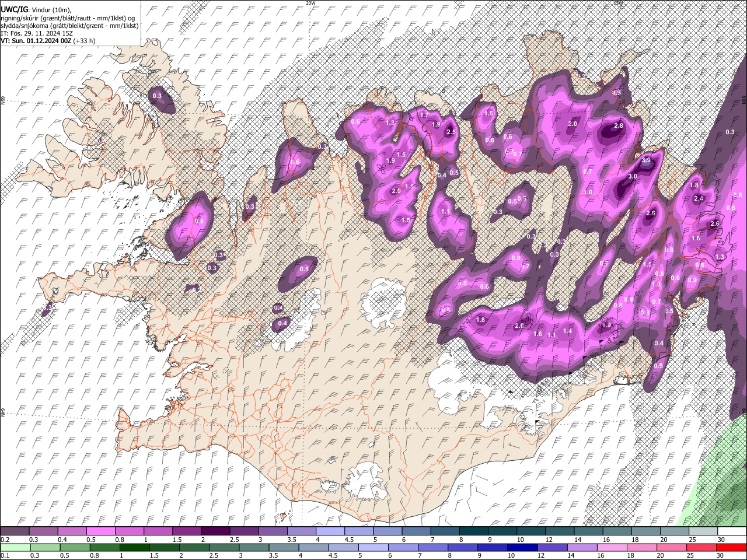This screenshot has width=747, height=560.
Task: Click the "15W" longitude label
Action: point(619,3)
